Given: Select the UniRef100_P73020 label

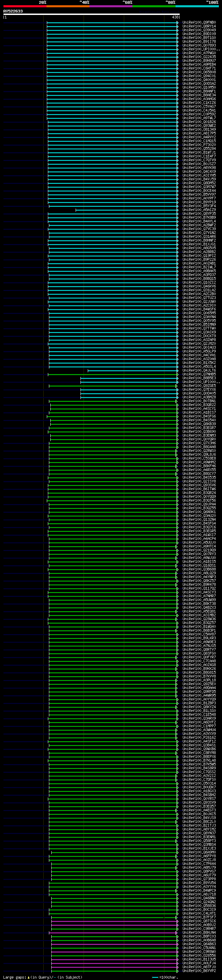Looking at the screenshot, I should tap(199, 145).
